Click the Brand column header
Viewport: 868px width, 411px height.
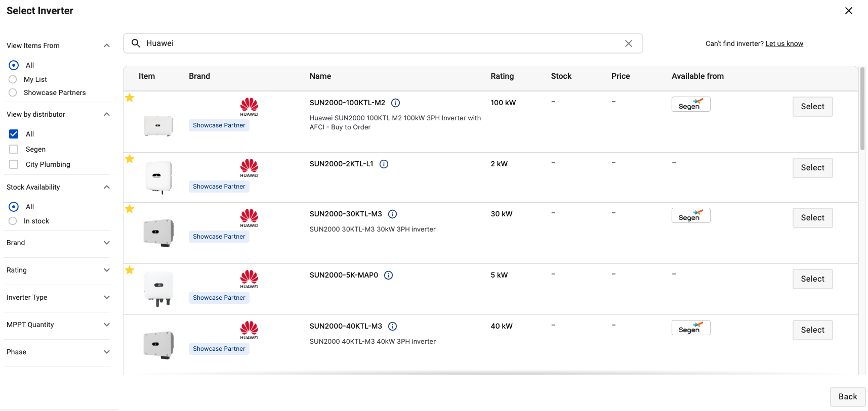[199, 76]
